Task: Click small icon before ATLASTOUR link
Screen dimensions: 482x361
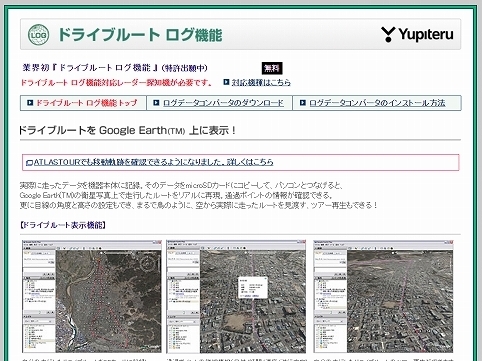Action: pos(29,163)
